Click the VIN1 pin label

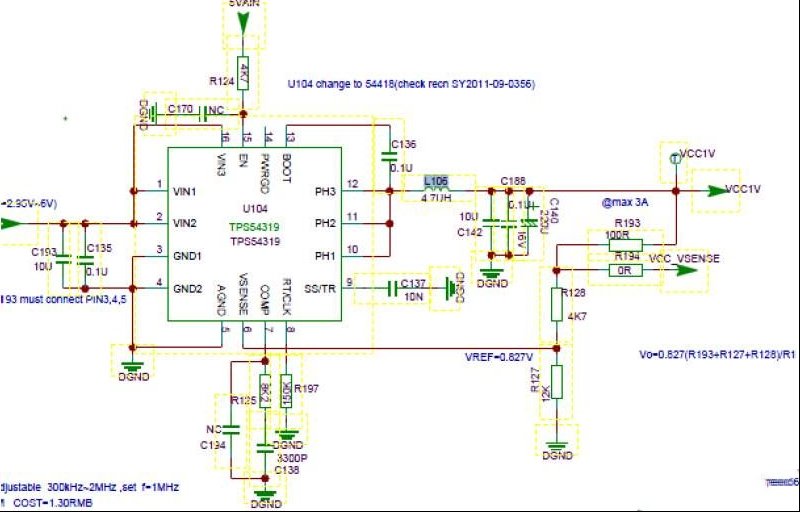pos(185,192)
